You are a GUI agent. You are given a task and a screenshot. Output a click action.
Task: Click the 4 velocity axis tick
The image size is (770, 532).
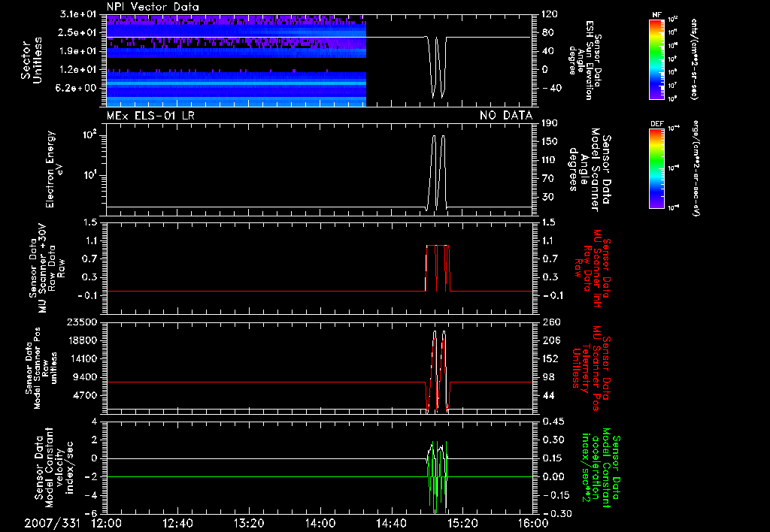click(94, 421)
